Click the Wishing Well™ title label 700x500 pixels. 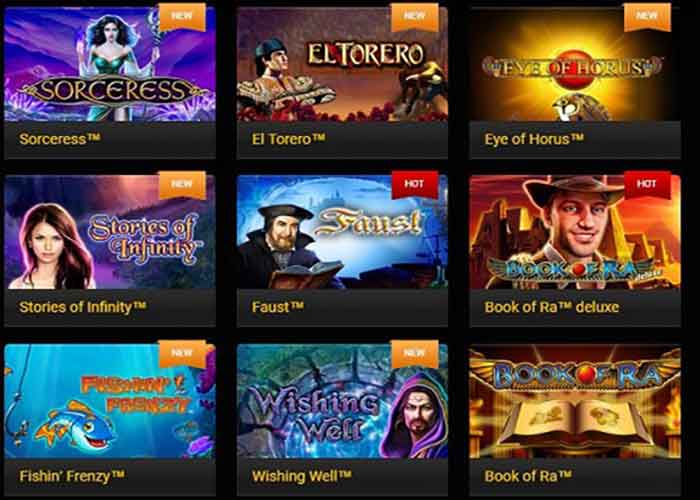tap(301, 476)
